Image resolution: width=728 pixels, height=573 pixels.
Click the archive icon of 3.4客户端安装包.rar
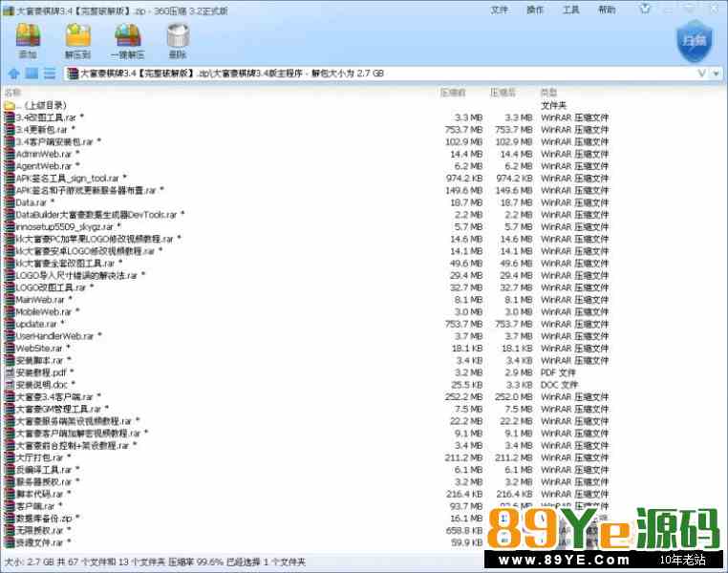click(x=10, y=141)
